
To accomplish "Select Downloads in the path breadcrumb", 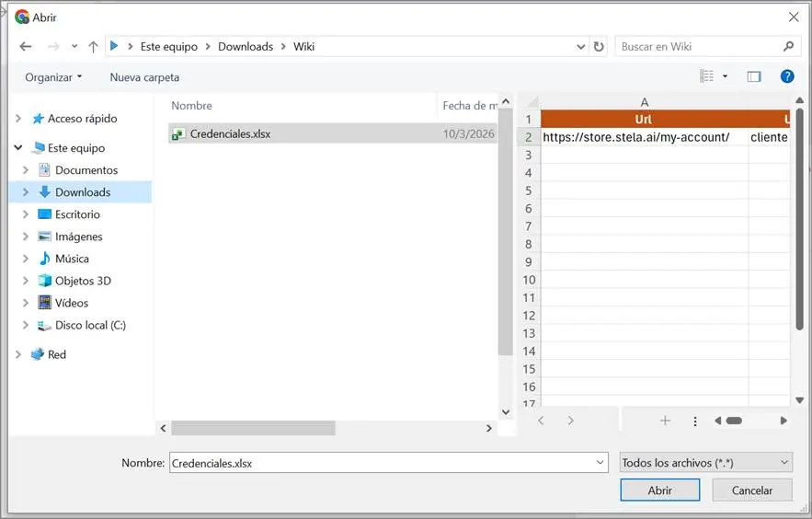I will (x=246, y=47).
